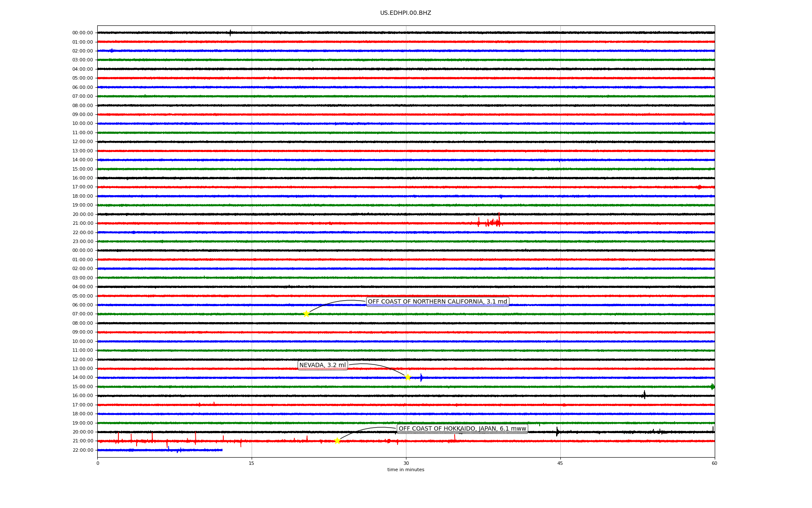This screenshot has height=508, width=812.
Task: Select the OFF COAST OF NORTHERN CALIFORNIA, 3.1 md label
Action: tap(437, 302)
